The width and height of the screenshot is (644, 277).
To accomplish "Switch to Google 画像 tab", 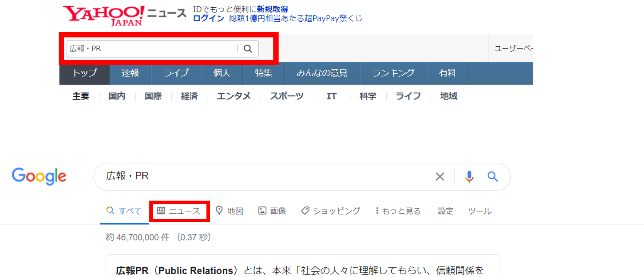I will [x=272, y=211].
